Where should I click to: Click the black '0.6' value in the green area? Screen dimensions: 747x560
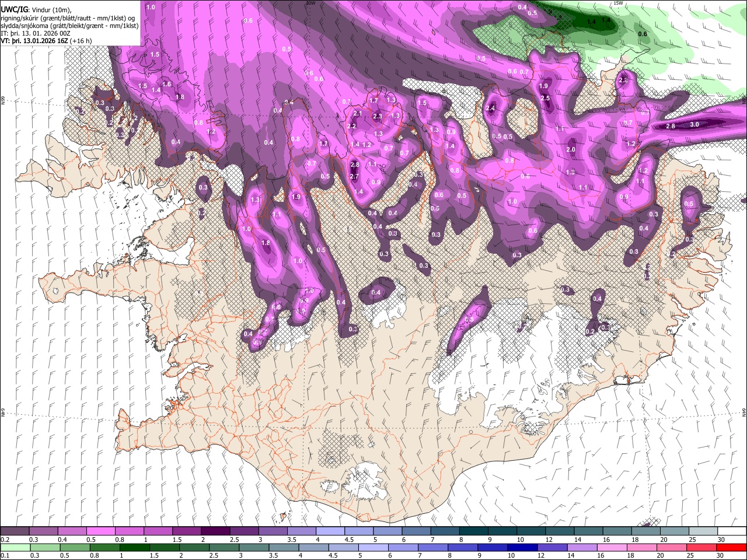643,34
